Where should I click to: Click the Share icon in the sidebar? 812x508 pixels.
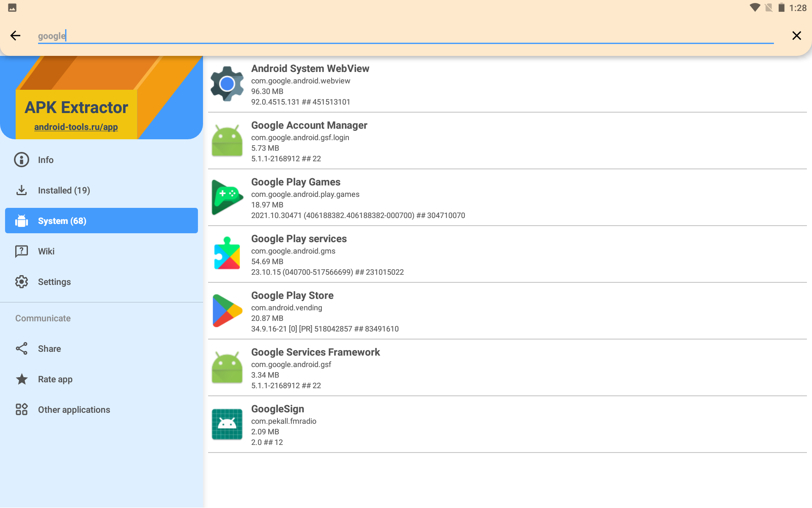pyautogui.click(x=22, y=348)
